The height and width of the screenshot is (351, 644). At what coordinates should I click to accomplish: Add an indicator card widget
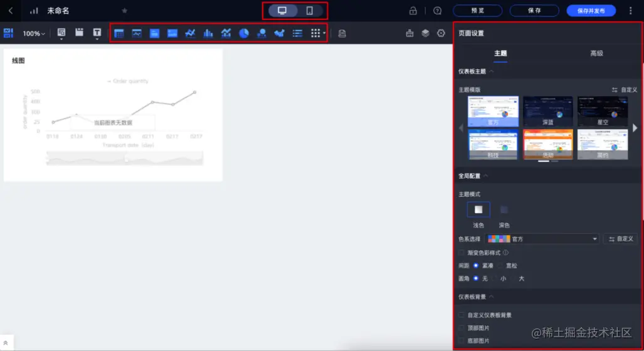[x=154, y=33]
